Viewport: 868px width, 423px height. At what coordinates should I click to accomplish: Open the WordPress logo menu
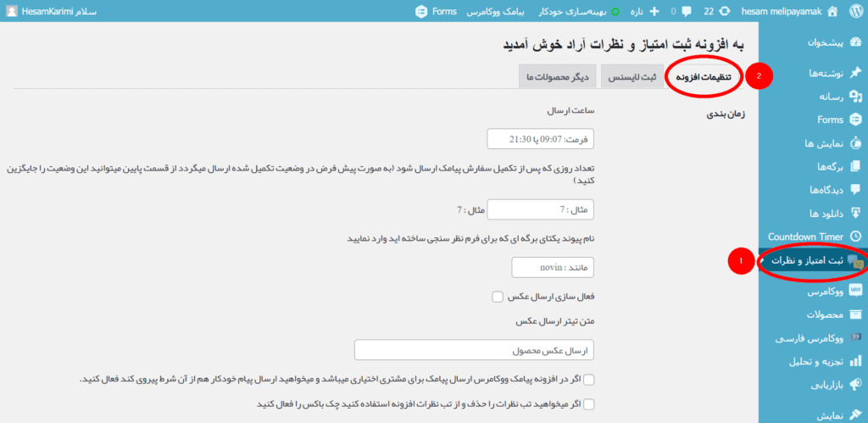[856, 11]
